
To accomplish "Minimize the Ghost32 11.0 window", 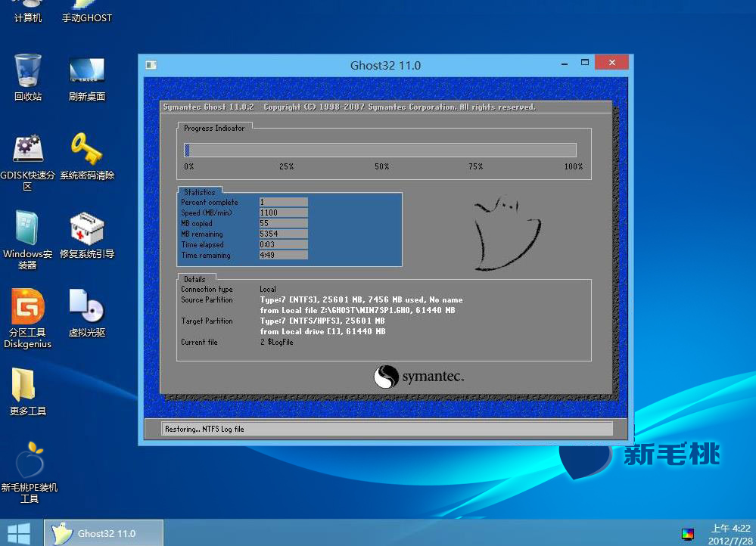I will coord(564,63).
